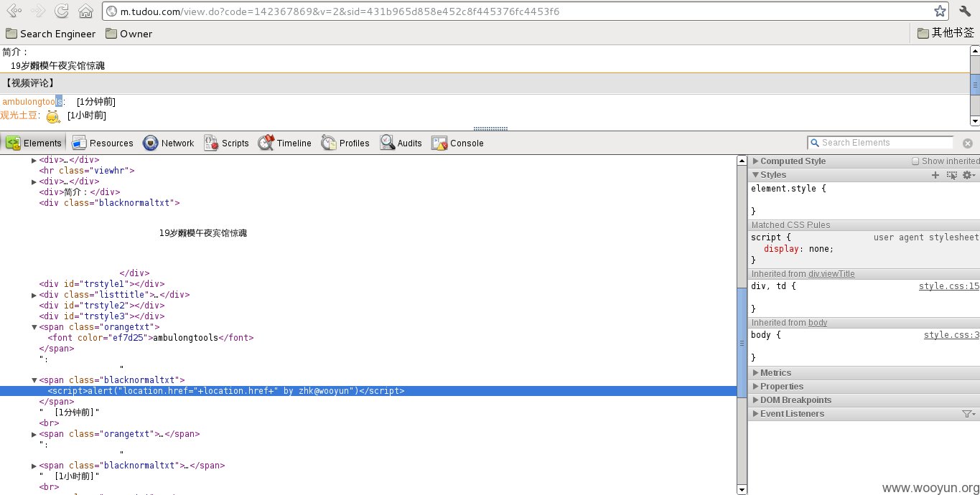Click the "[1小时前]" text node in DOM

point(70,476)
